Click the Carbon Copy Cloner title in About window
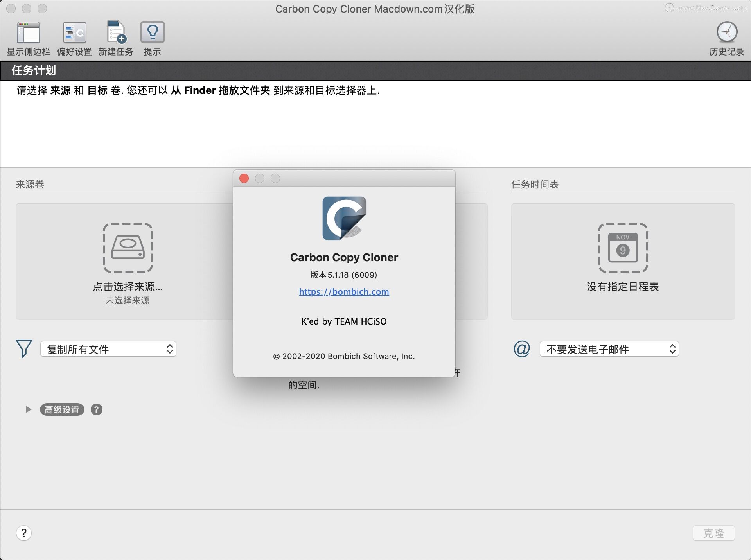 point(344,257)
